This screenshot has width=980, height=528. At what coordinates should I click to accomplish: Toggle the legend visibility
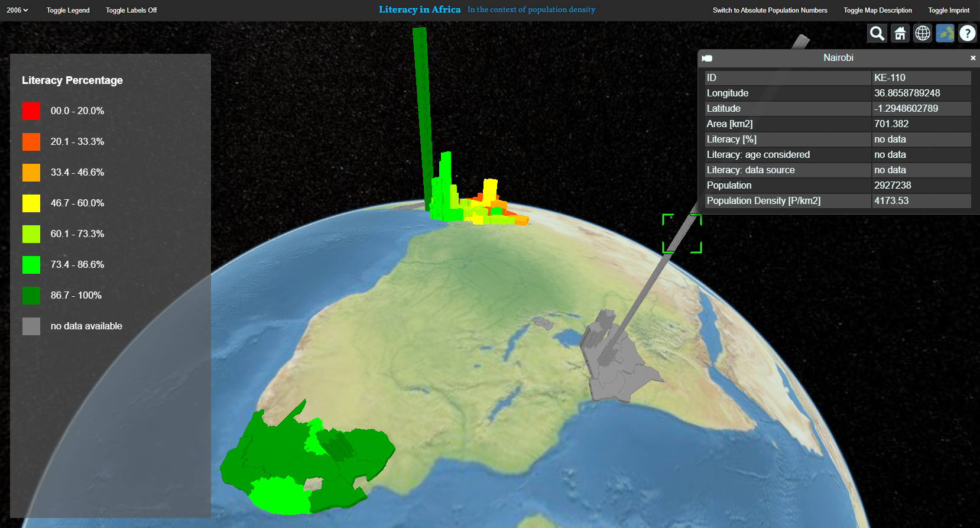[68, 10]
